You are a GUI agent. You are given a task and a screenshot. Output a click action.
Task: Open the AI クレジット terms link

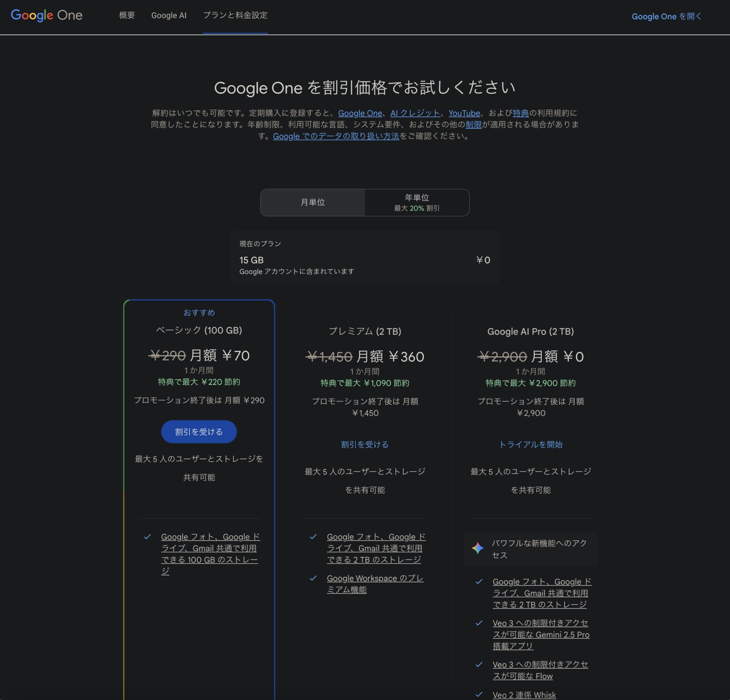[415, 113]
